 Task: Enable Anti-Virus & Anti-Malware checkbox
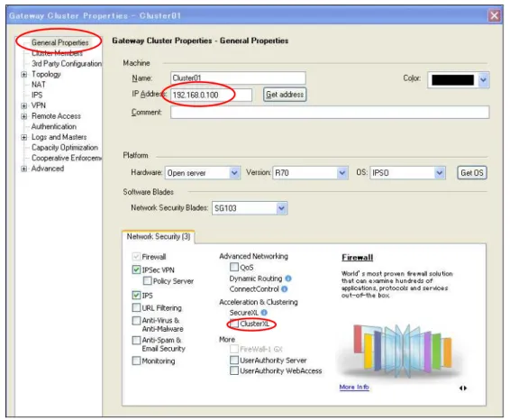pyautogui.click(x=136, y=321)
